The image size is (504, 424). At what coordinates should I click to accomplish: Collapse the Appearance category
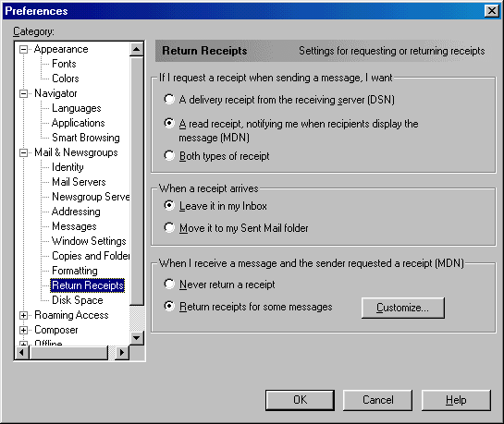(x=23, y=50)
